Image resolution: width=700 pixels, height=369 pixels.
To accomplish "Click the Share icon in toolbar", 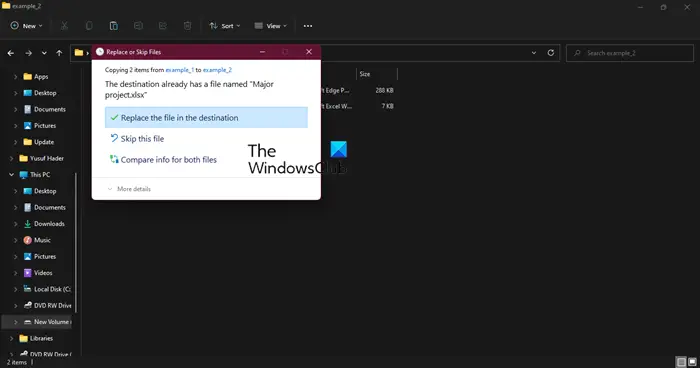I will [x=162, y=26].
